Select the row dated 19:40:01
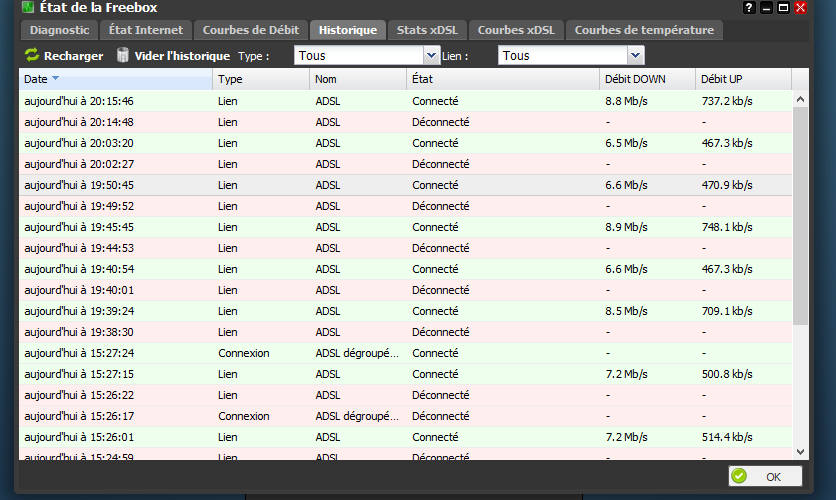This screenshot has height=500, width=836. coord(405,290)
